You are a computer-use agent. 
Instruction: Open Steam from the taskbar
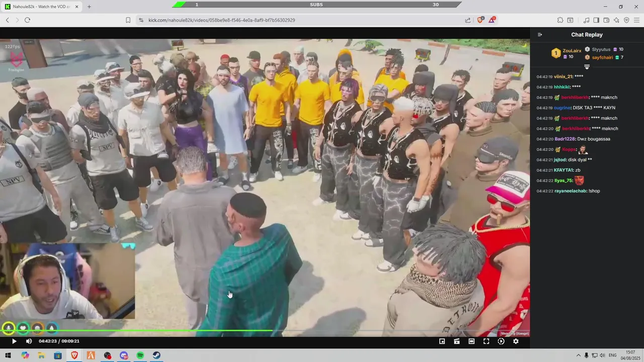pos(157,355)
